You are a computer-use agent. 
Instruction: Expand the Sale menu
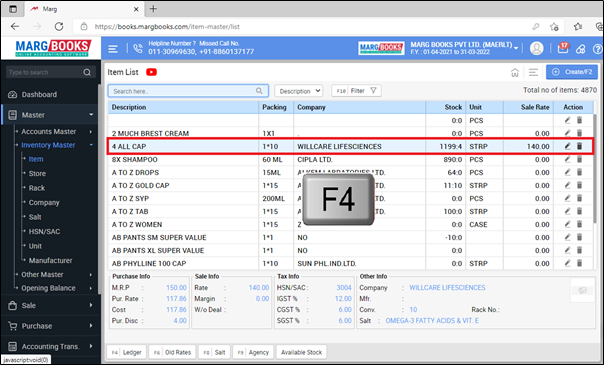point(50,305)
